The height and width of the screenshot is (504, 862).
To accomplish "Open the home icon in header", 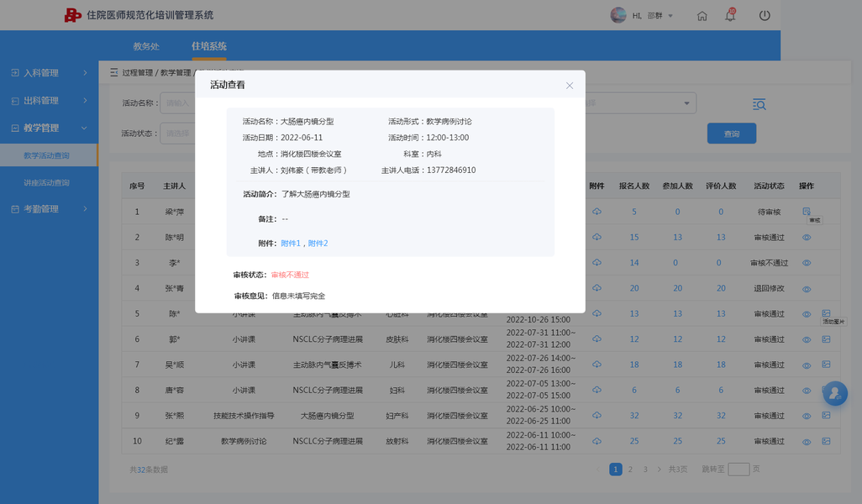I will (x=702, y=16).
